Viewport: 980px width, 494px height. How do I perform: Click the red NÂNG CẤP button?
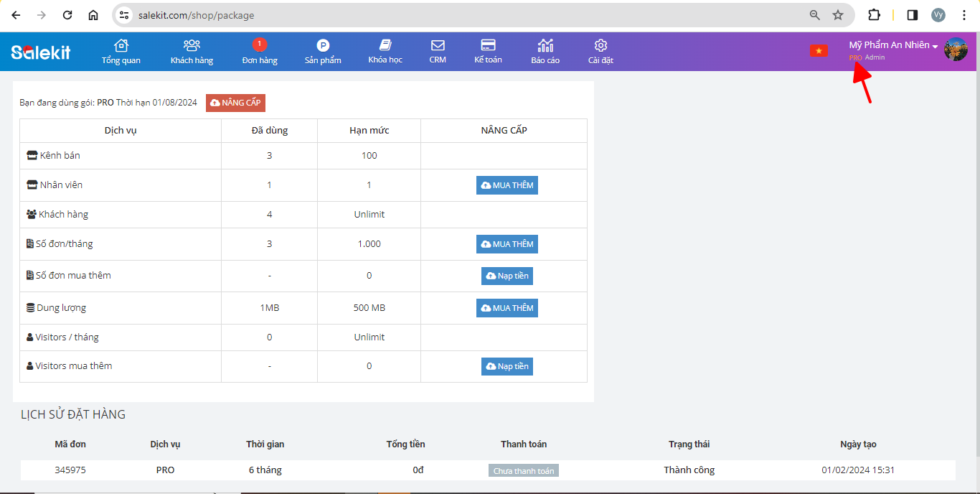click(235, 103)
